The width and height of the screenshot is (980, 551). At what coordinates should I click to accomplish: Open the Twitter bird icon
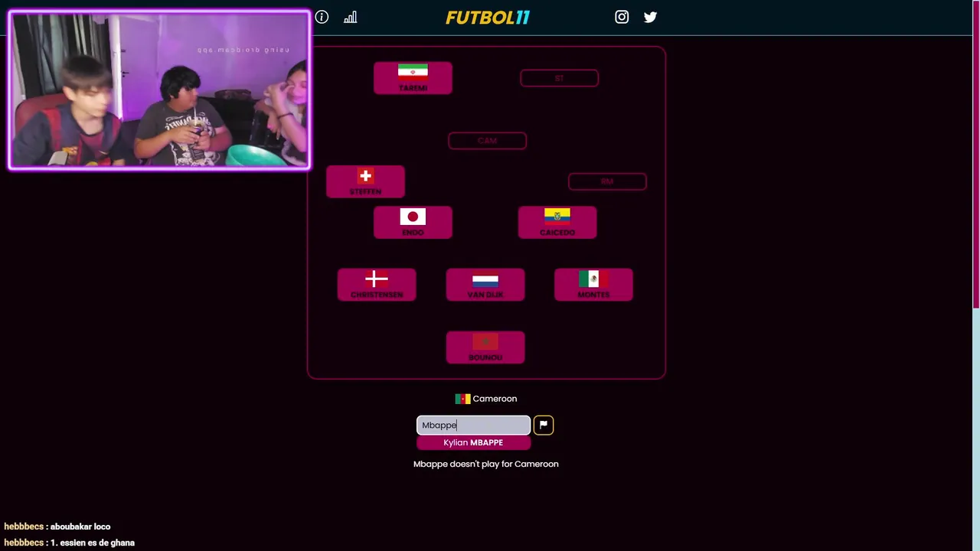(x=650, y=17)
